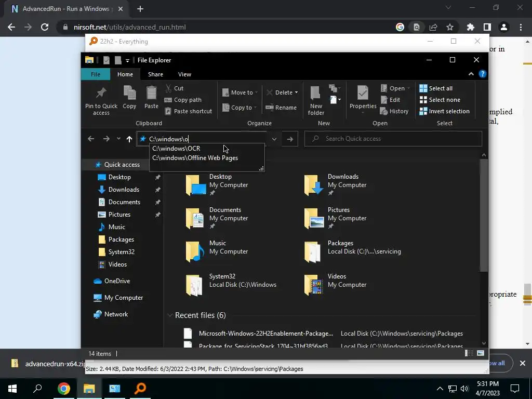532x399 pixels.
Task: Open the Move to dropdown
Action: tap(240, 92)
